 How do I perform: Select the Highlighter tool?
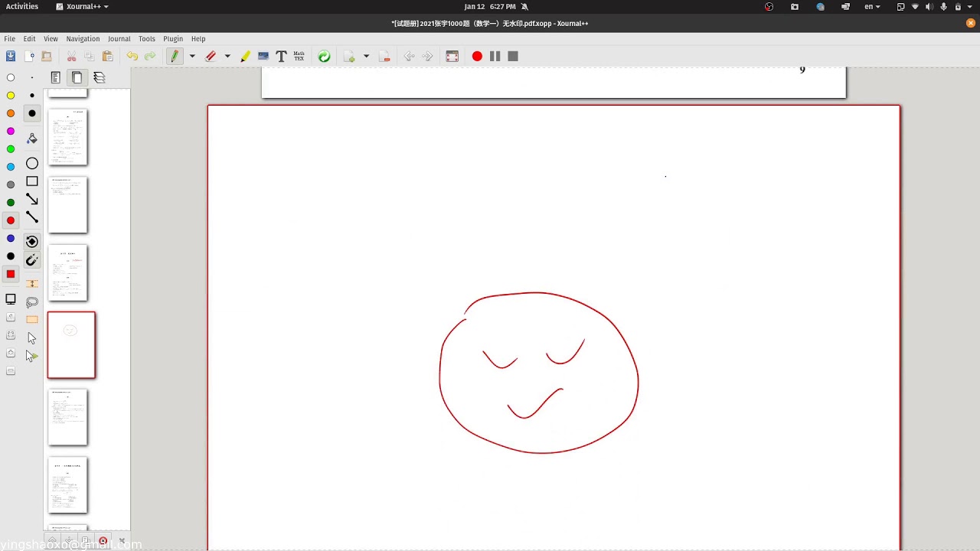click(245, 56)
